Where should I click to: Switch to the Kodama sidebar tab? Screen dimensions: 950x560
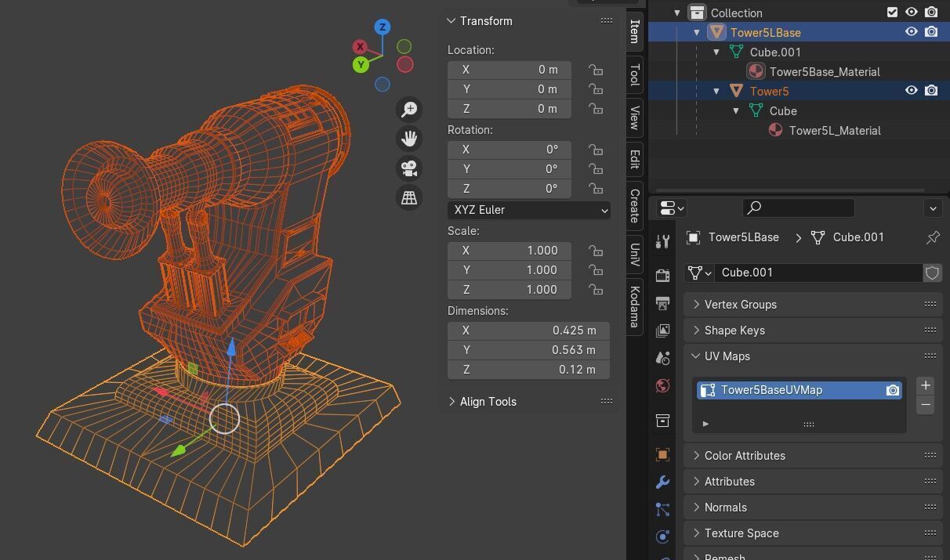pyautogui.click(x=635, y=307)
